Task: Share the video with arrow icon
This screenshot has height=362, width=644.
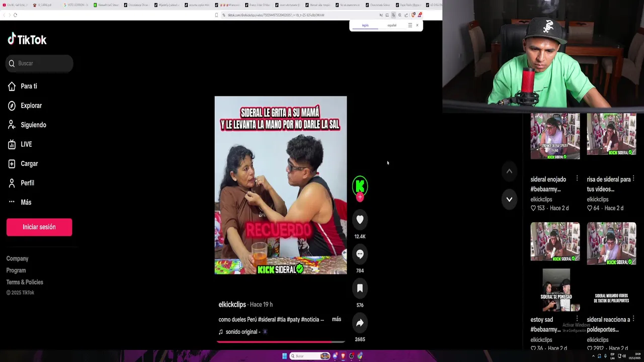Action: point(360,323)
